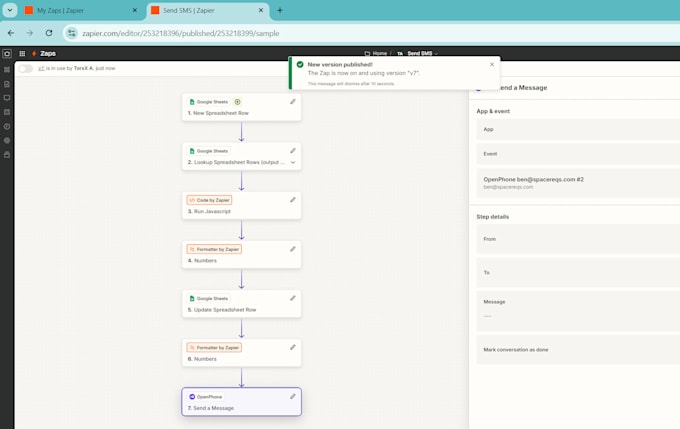
Task: View site information icon in address bar
Action: (x=72, y=33)
